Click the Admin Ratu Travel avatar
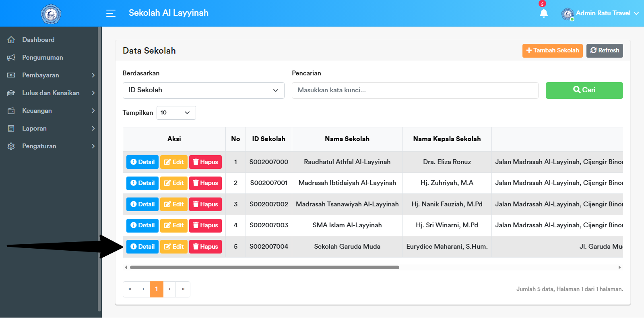The image size is (644, 318). (x=568, y=14)
